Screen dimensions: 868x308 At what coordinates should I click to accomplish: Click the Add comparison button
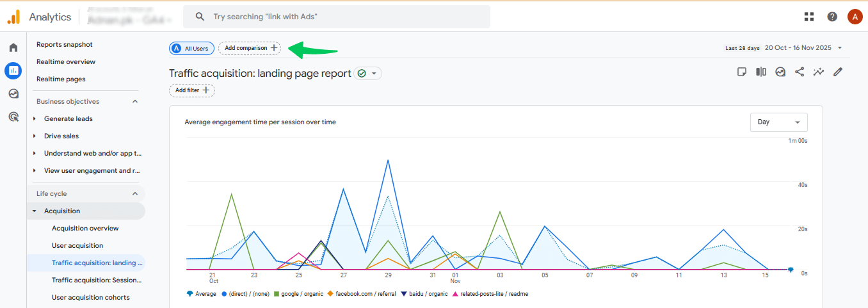coord(250,48)
